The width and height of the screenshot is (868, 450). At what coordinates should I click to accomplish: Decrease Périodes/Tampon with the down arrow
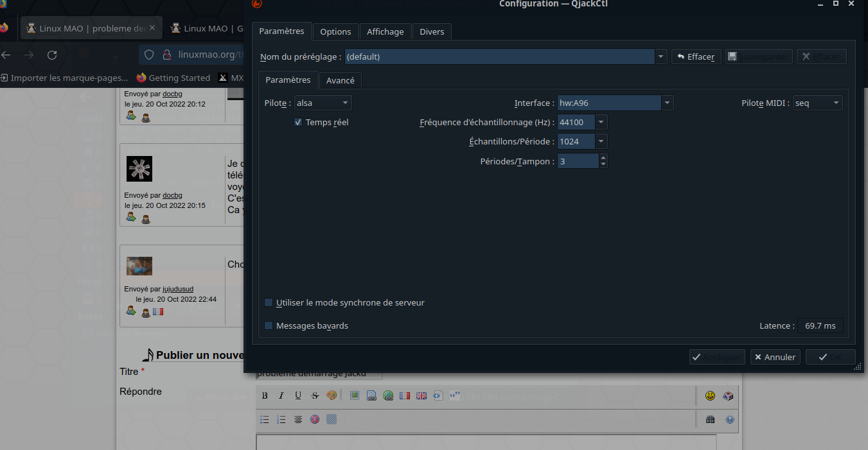tap(603, 164)
